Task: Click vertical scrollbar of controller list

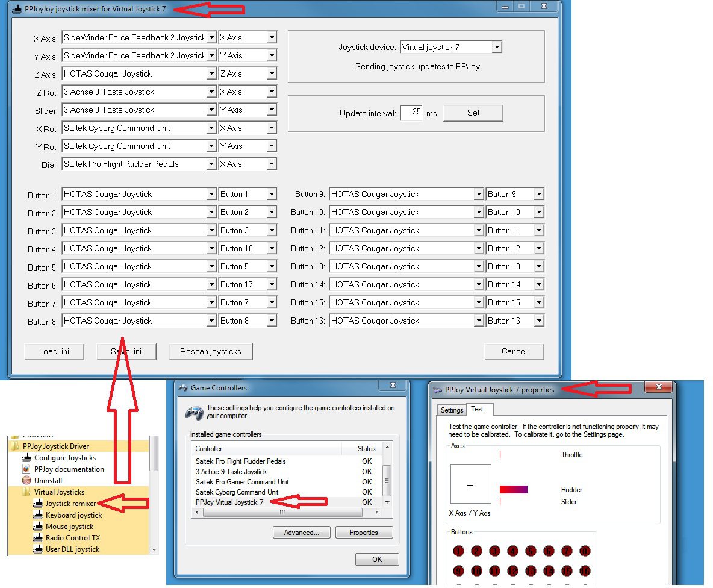Action: [x=387, y=481]
